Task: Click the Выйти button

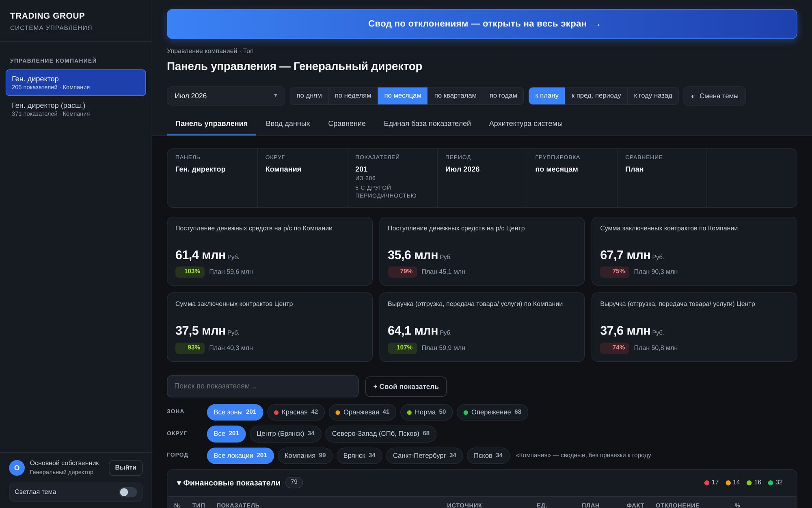Action: [x=125, y=468]
